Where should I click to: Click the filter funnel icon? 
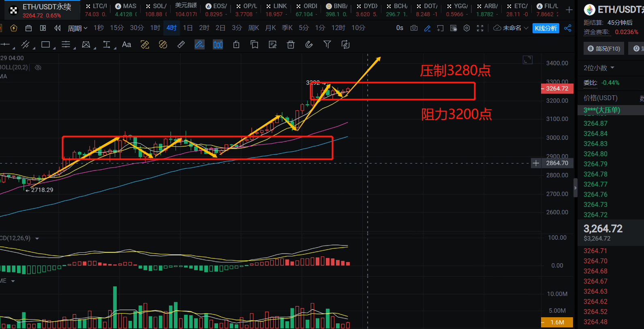pyautogui.click(x=327, y=45)
